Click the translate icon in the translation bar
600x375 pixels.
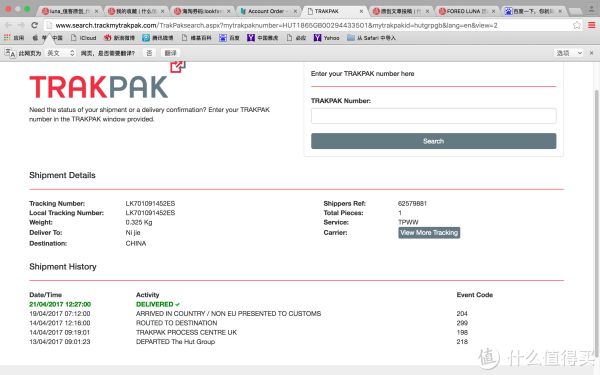(10, 53)
